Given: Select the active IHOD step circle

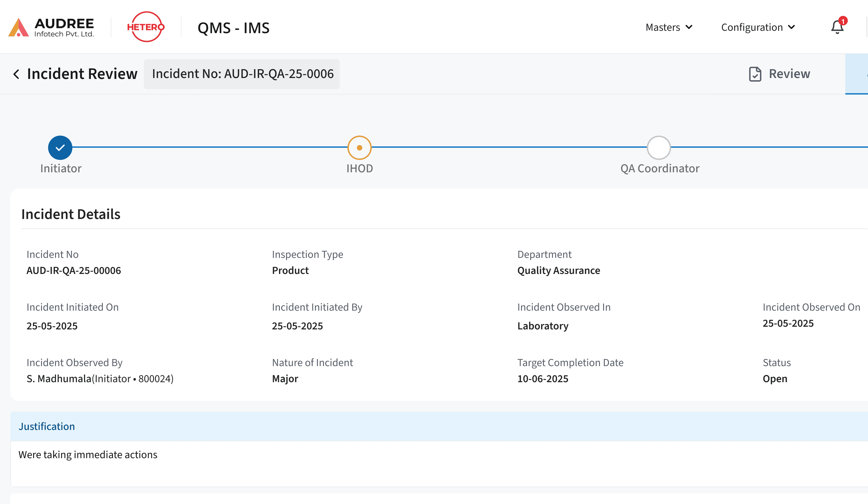Looking at the screenshot, I should [360, 147].
